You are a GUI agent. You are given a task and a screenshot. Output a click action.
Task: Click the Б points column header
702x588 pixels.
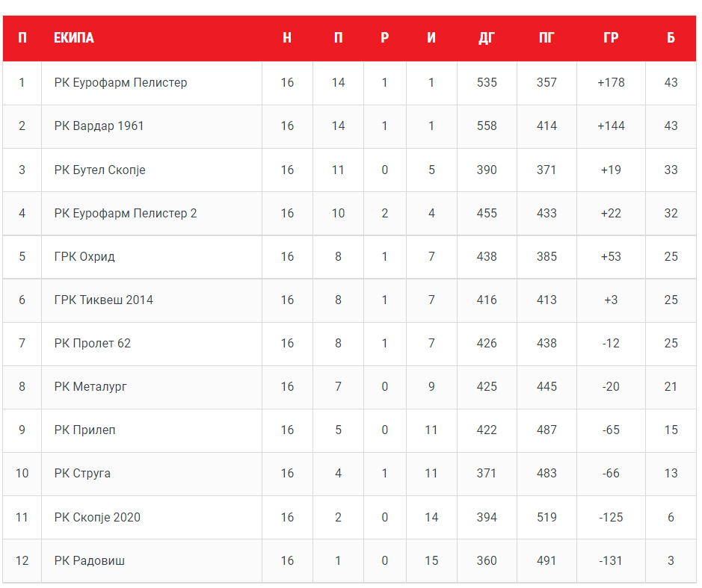point(671,38)
